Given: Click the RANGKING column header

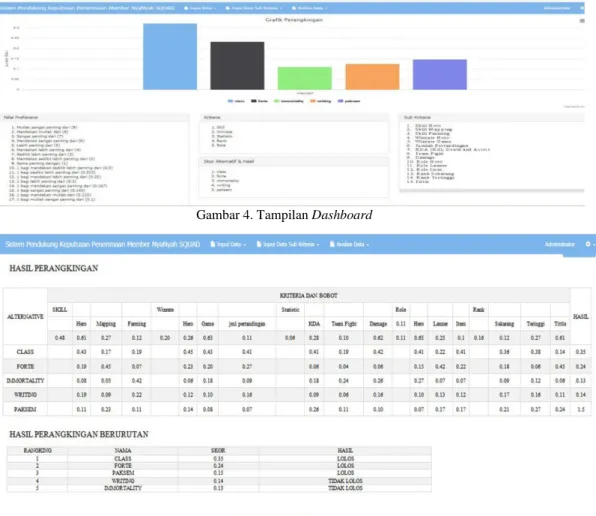Looking at the screenshot, I should click(37, 450).
